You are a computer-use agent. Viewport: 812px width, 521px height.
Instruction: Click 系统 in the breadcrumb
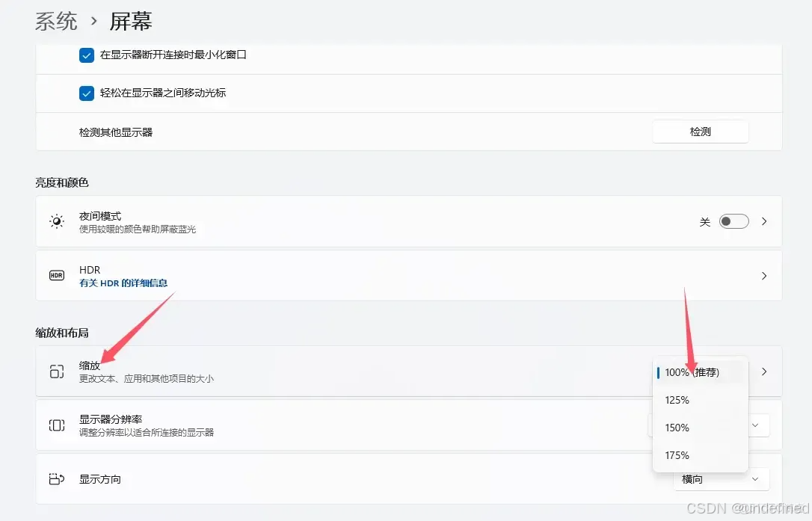click(x=56, y=21)
